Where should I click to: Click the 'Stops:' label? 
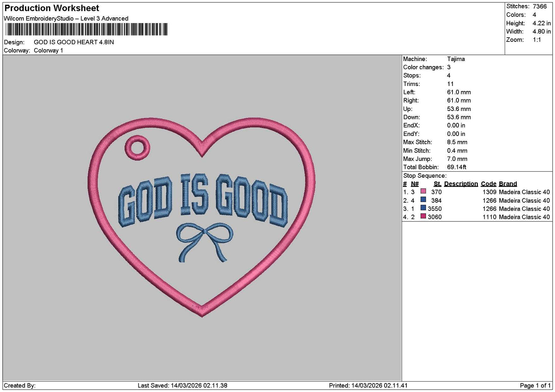click(x=412, y=76)
